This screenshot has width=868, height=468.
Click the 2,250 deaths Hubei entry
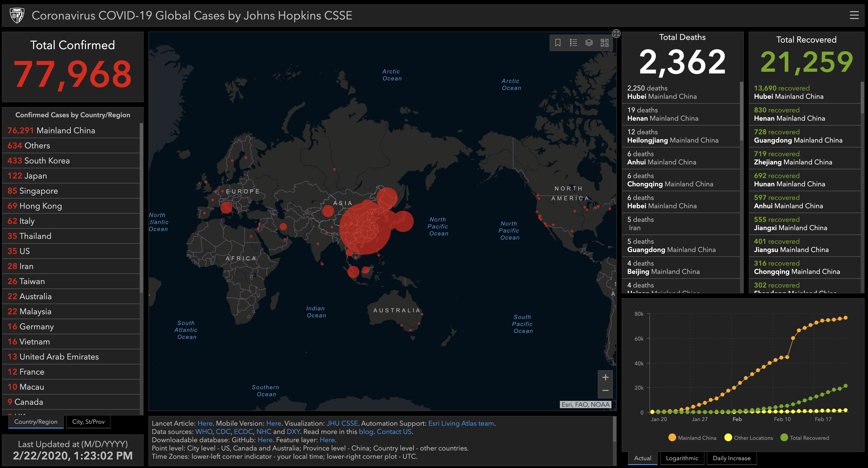click(x=681, y=92)
